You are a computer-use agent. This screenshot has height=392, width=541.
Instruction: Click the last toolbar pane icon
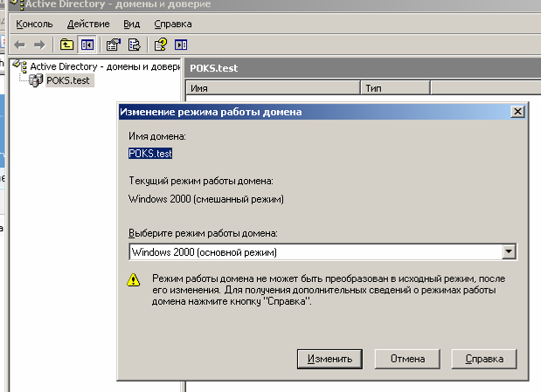coord(181,45)
